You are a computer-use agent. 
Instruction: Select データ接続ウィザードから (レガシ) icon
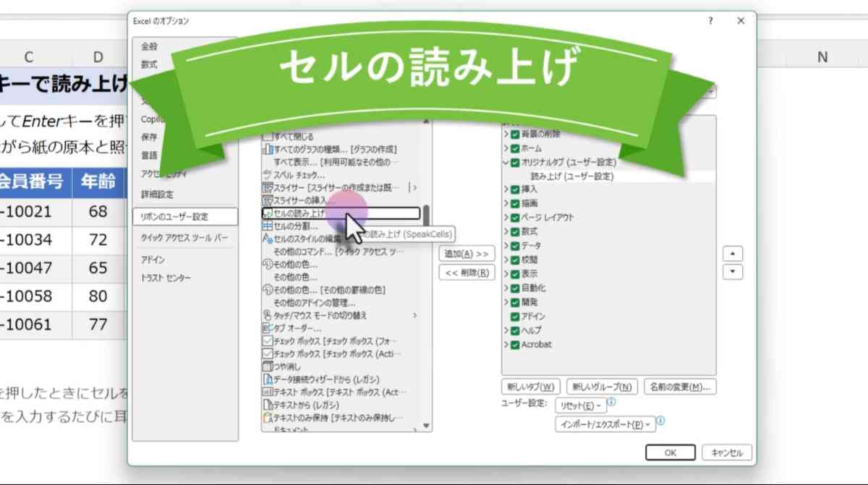click(267, 379)
